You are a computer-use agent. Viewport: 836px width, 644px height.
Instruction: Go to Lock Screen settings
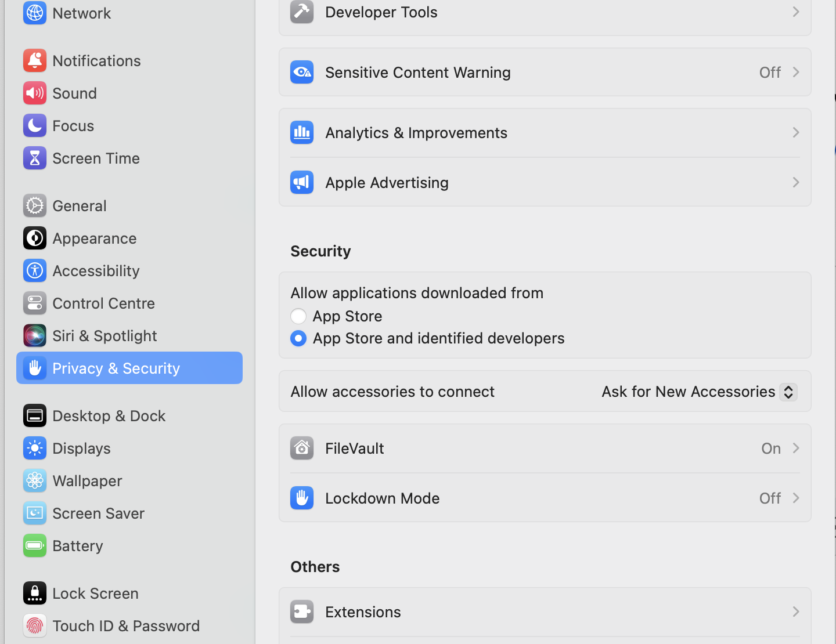click(95, 594)
